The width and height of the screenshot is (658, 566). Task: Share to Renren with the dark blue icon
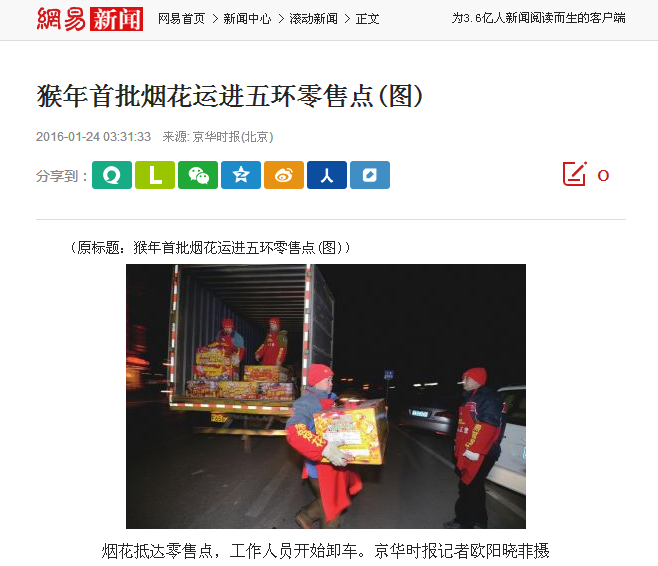(x=327, y=175)
